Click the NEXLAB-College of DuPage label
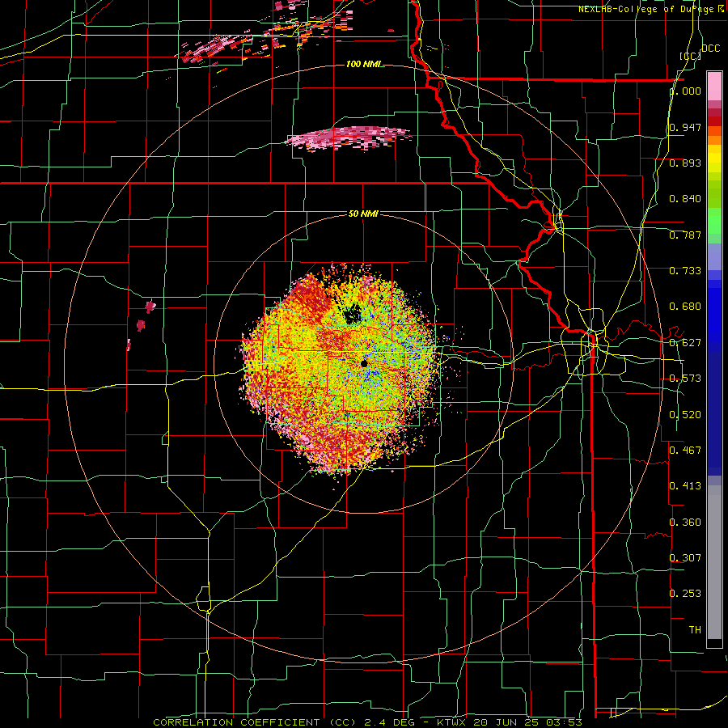 645,9
